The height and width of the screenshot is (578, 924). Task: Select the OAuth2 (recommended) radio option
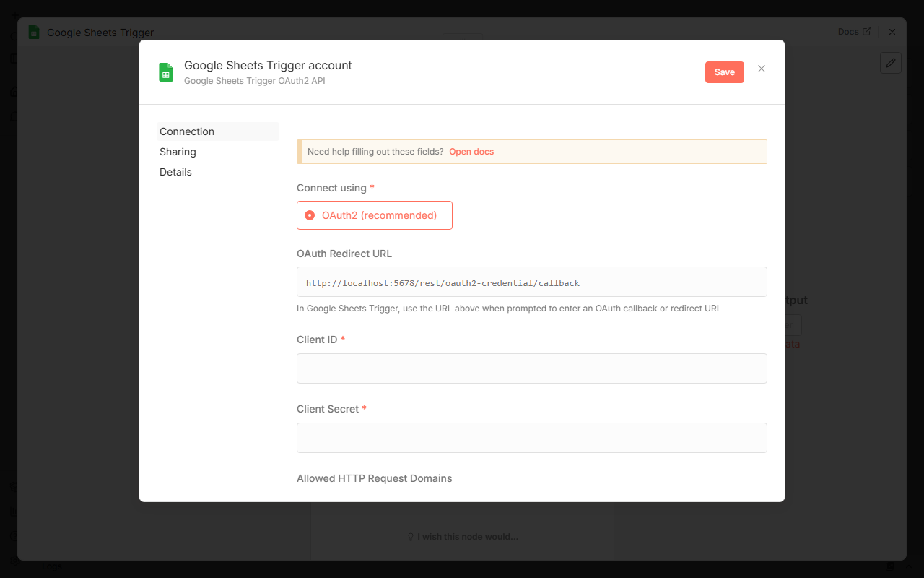click(375, 215)
